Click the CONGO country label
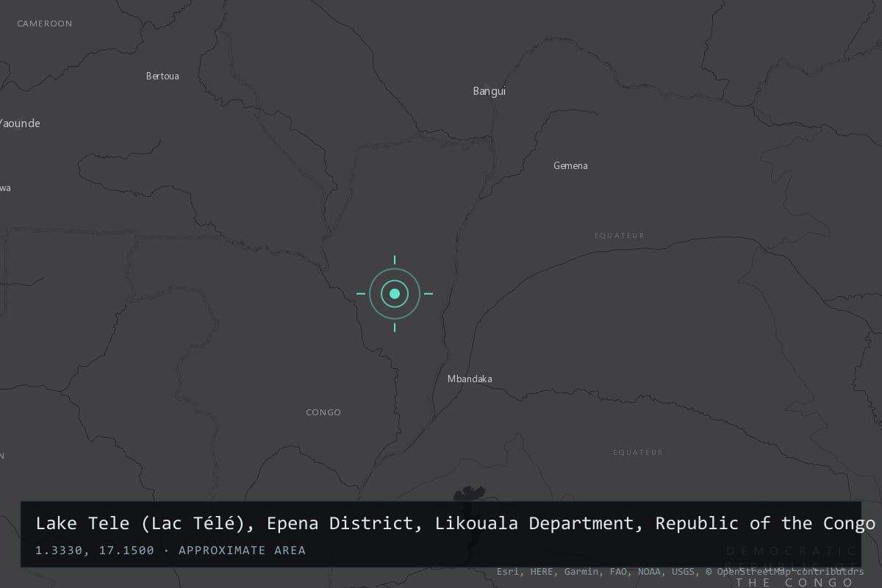The height and width of the screenshot is (588, 882). coord(323,412)
